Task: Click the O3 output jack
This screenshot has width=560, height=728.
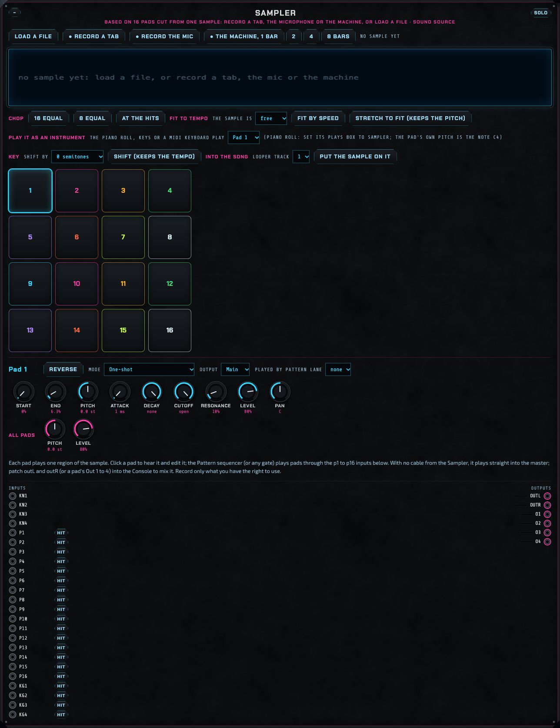Action: [x=547, y=533]
